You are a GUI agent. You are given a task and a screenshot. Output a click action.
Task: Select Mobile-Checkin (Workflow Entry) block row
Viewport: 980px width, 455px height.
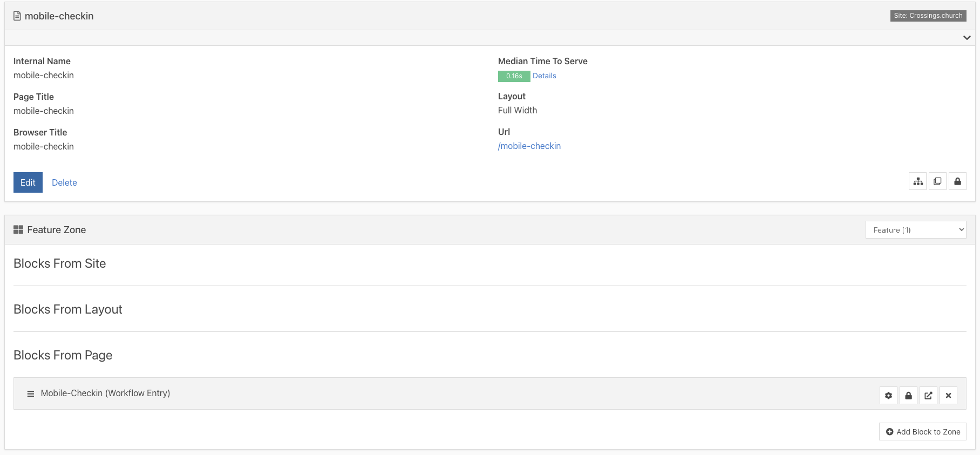click(490, 393)
